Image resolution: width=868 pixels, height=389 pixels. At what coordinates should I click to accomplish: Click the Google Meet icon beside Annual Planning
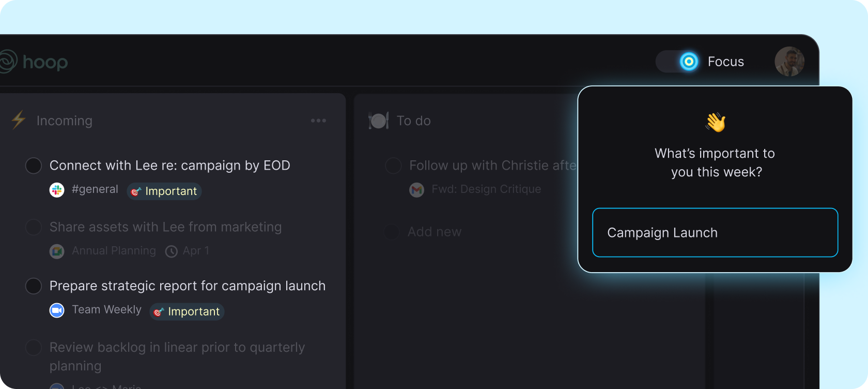57,251
